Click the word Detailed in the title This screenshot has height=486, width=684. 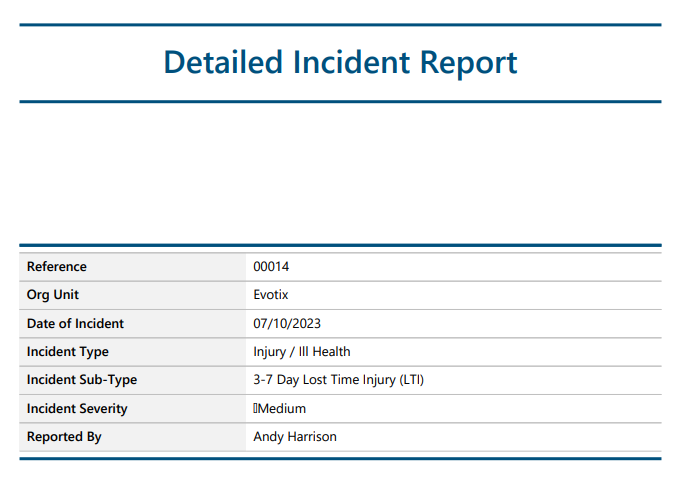click(223, 63)
